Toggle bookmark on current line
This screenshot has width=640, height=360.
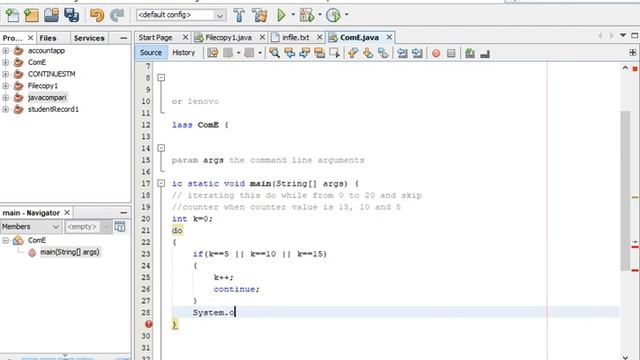coord(383,53)
